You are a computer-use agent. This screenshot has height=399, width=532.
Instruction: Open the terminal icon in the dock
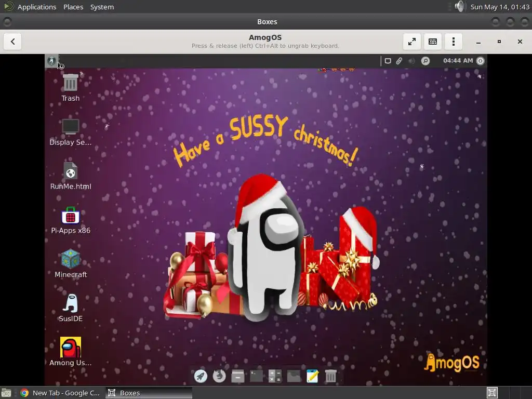(257, 376)
